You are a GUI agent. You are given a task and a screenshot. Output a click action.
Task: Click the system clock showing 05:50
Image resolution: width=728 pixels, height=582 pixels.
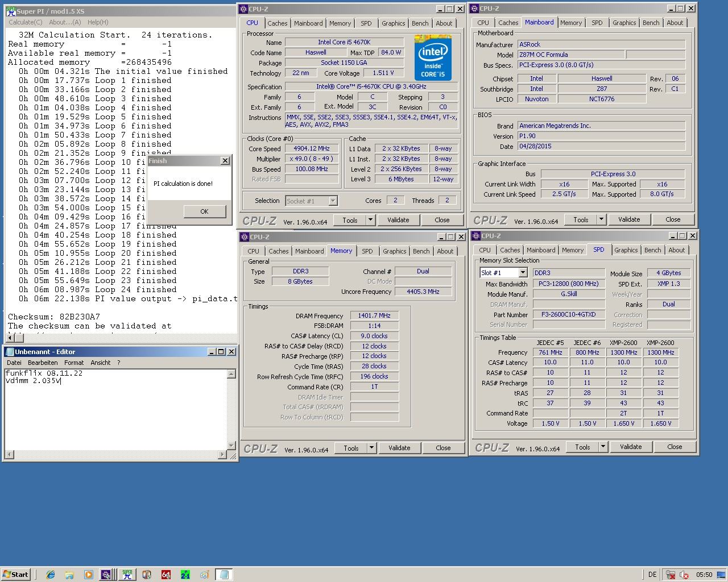click(704, 575)
